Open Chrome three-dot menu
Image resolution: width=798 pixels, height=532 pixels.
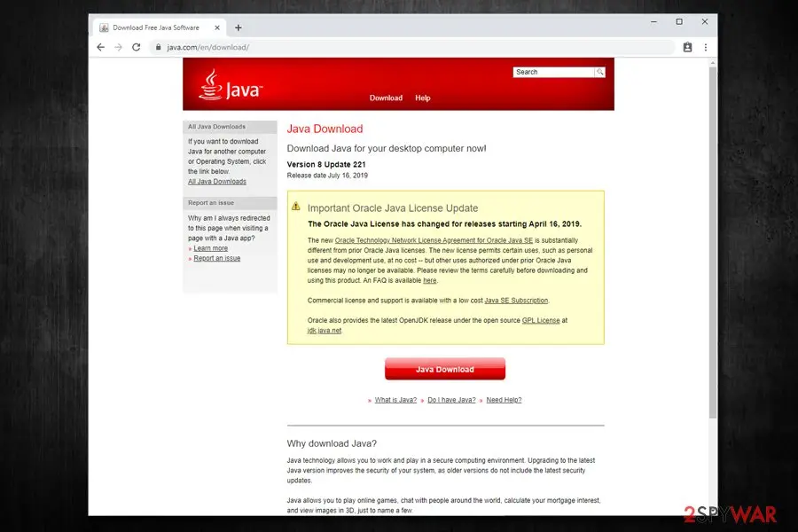[706, 47]
